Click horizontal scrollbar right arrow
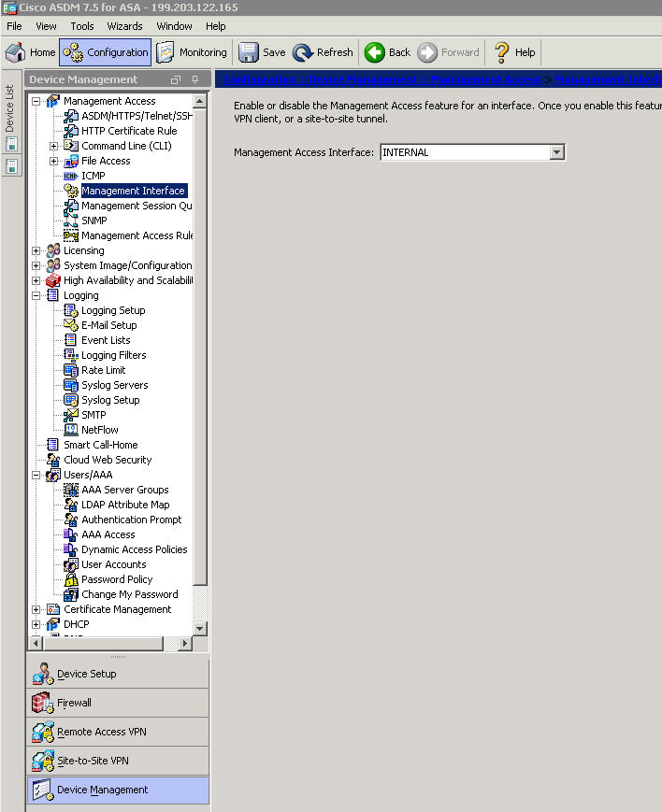Image resolution: width=662 pixels, height=812 pixels. (184, 643)
